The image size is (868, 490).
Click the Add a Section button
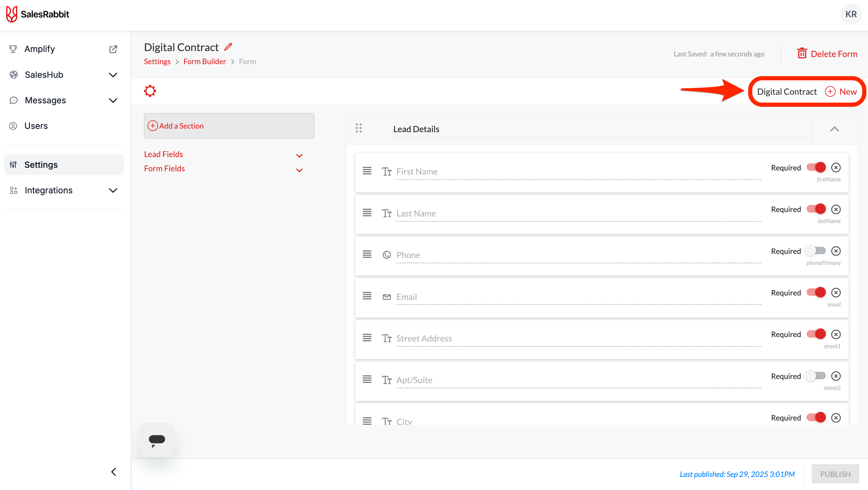pos(229,126)
